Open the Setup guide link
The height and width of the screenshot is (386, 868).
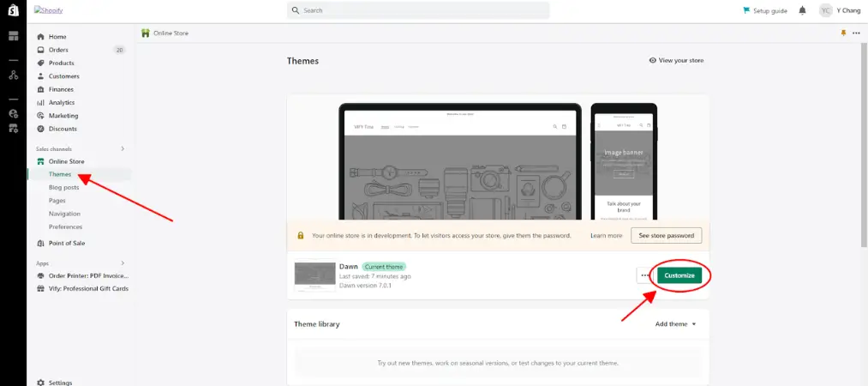pyautogui.click(x=765, y=10)
